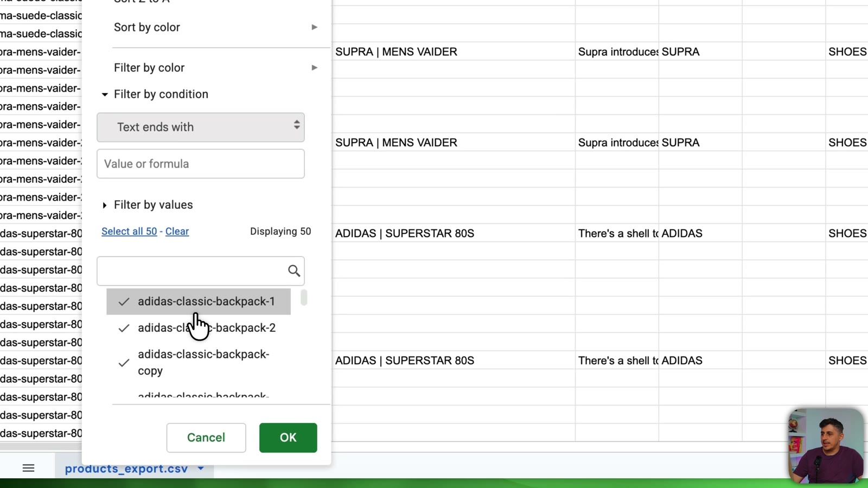Screen dimensions: 868x488
Task: Select first SUPRA | MENS VAIDER cell
Action: [x=454, y=52]
